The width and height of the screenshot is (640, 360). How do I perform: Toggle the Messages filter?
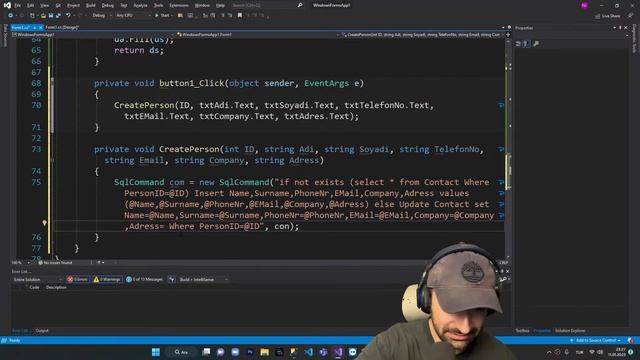144,280
